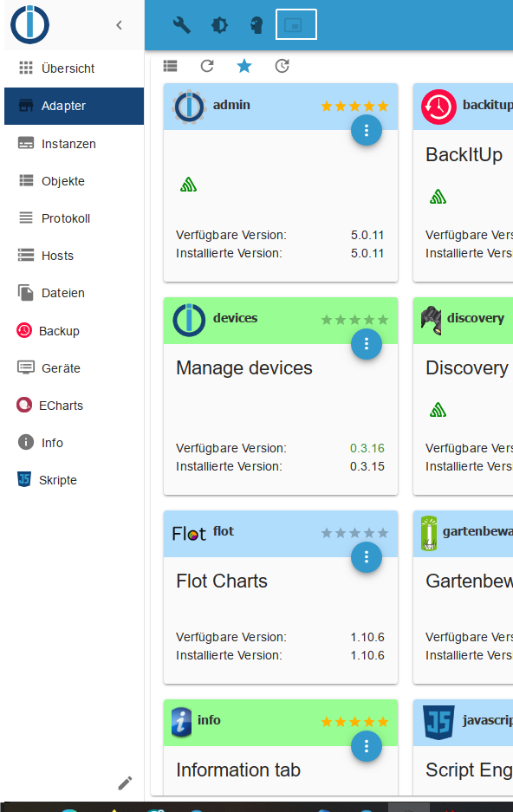
Task: Click the gartenbewässerung adapter icon
Action: pos(429,534)
